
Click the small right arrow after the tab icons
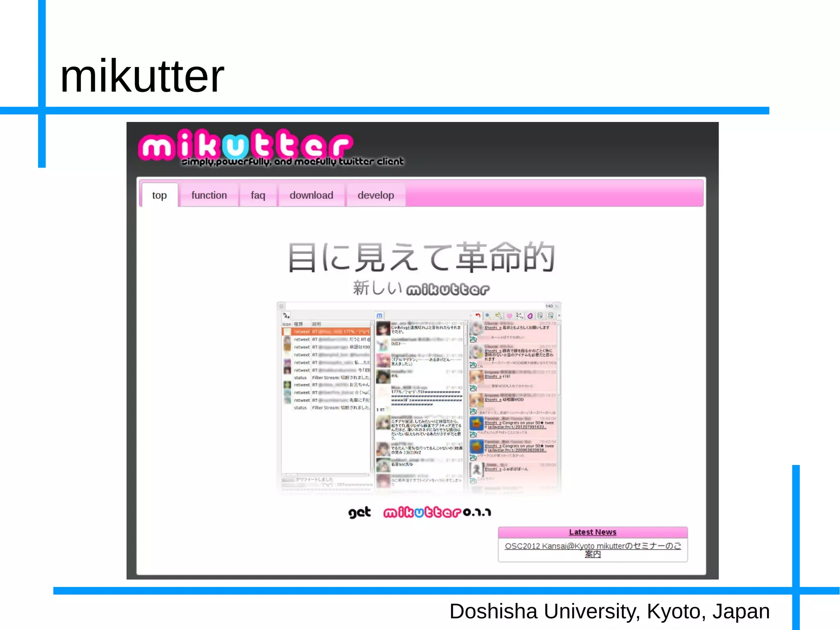[559, 316]
